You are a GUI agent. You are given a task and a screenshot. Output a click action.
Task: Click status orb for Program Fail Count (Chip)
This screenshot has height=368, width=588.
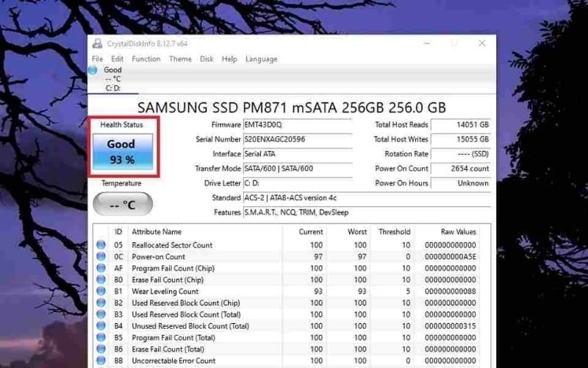101,268
